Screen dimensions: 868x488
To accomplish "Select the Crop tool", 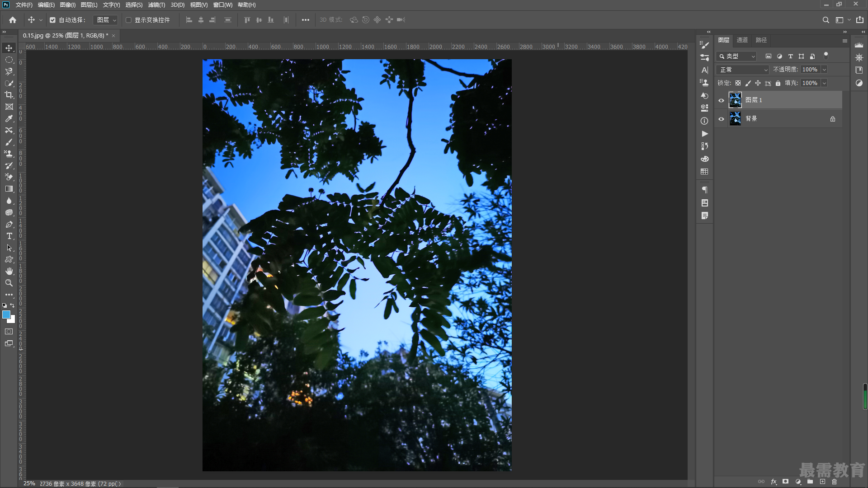I will click(x=9, y=95).
